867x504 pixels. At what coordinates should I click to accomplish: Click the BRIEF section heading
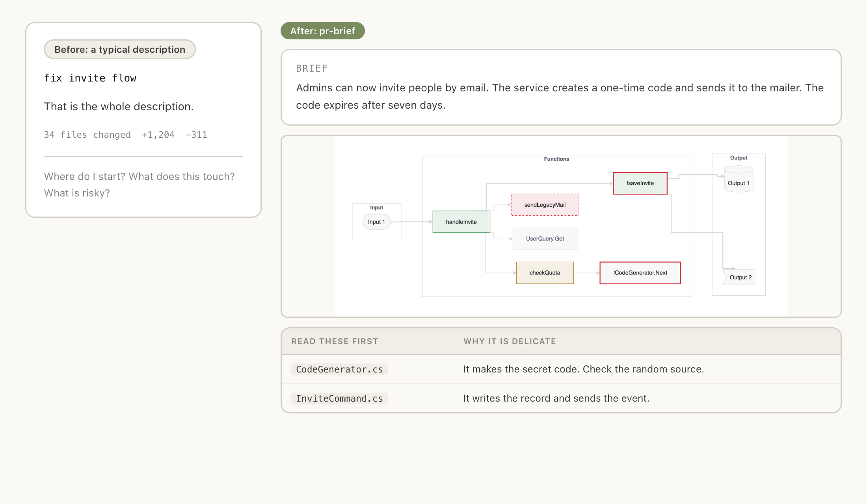click(x=312, y=69)
